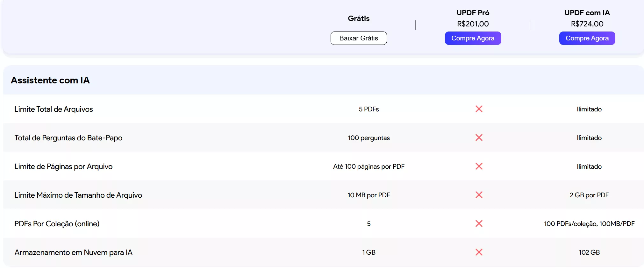Click the red X in Total de Perguntas do Bate-Papo row
The width and height of the screenshot is (644, 268).
tap(479, 138)
